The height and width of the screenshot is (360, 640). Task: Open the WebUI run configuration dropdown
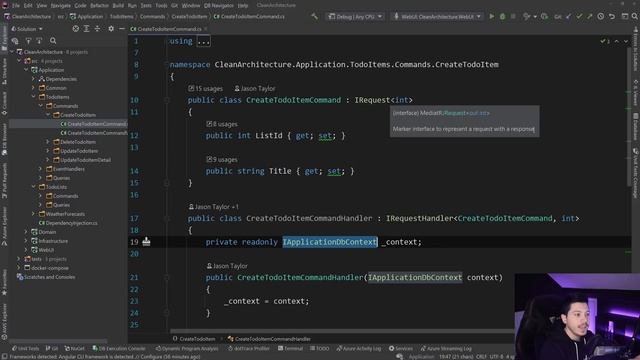point(437,17)
